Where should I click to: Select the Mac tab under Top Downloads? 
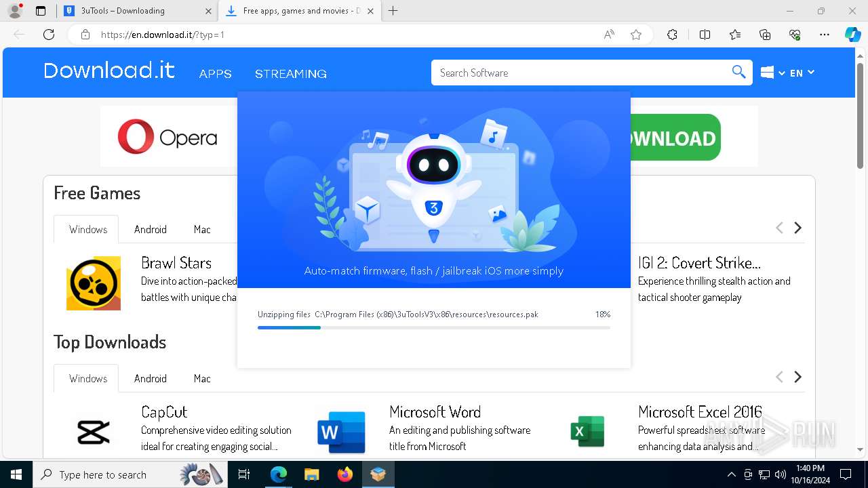click(x=202, y=378)
